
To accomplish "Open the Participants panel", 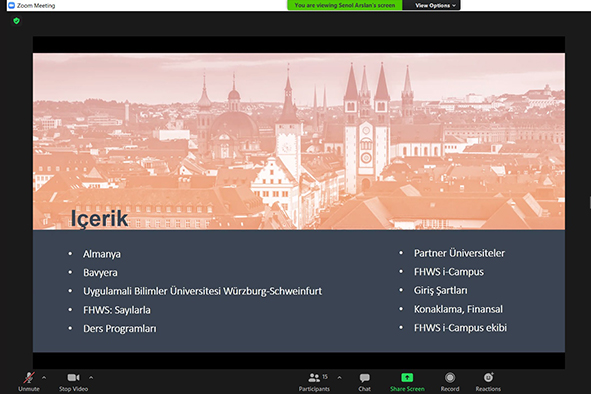I will [314, 382].
